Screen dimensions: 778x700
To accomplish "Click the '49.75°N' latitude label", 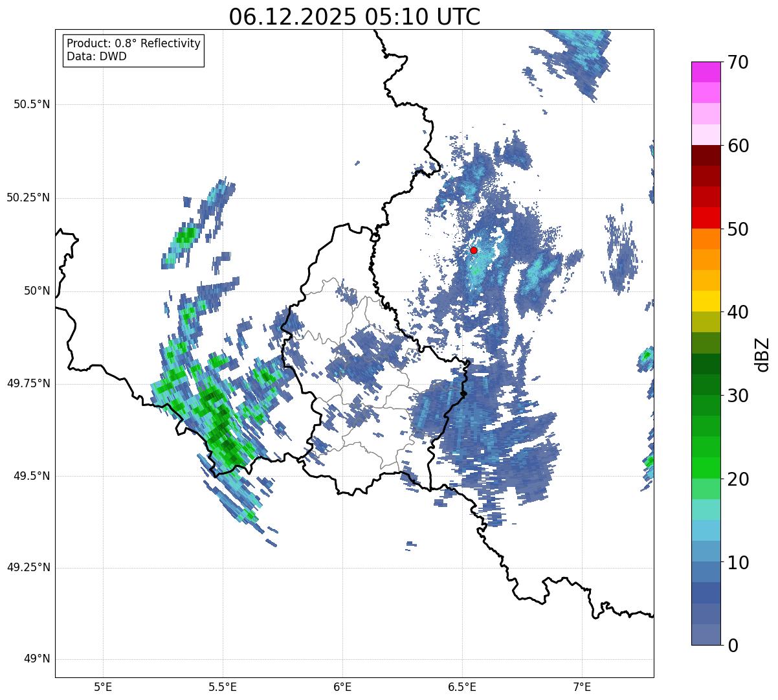I will click(x=28, y=383).
